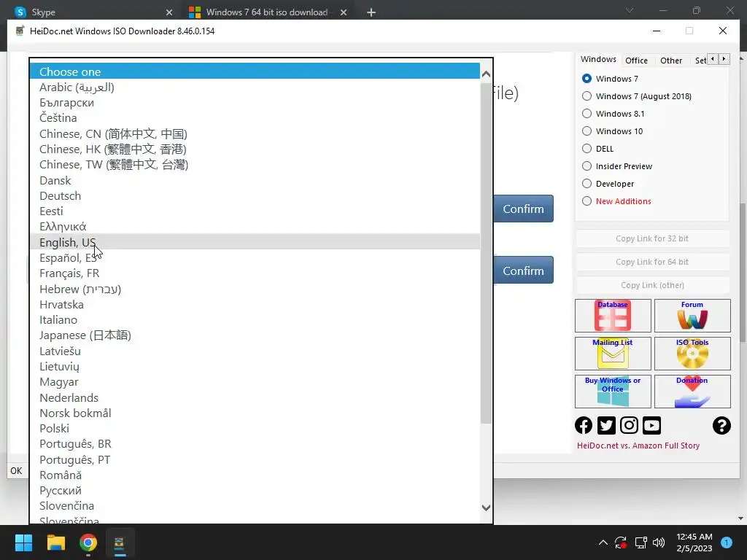The height and width of the screenshot is (560, 747).
Task: Open HeiDoc.net vs. Amazon Full Story link
Action: (638, 446)
